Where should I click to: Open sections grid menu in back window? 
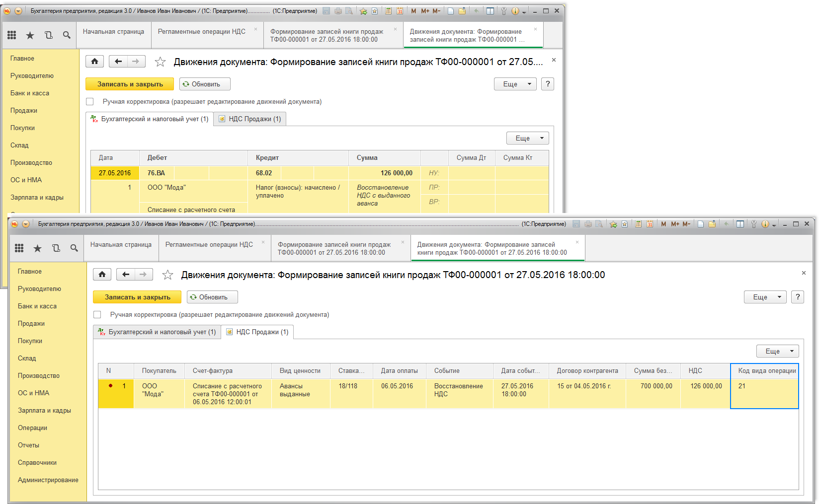click(x=12, y=35)
